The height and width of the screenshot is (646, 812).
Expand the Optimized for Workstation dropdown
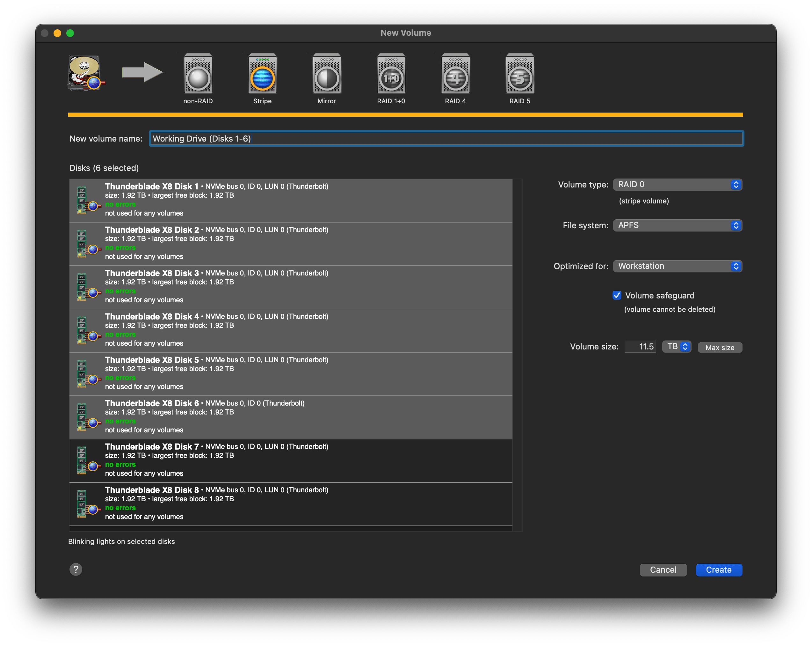(x=677, y=266)
